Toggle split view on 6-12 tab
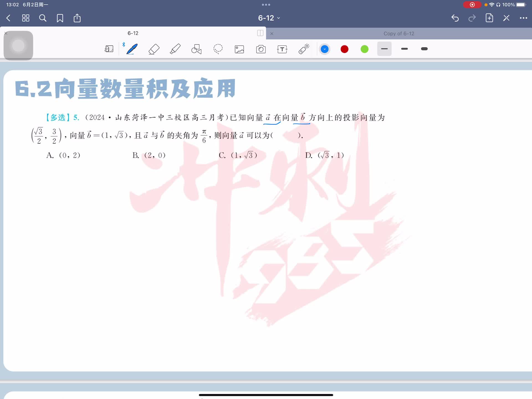Viewport: 532px width, 399px height. 260,33
